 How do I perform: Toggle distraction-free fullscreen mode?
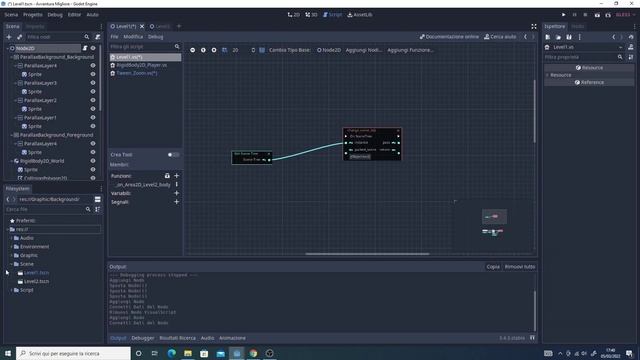click(533, 27)
